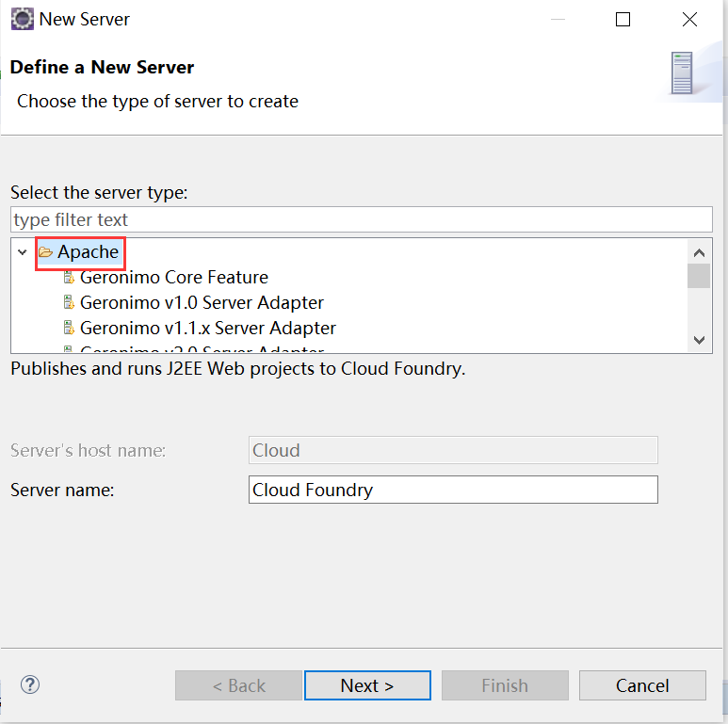Click the Cancel button
Image resolution: width=728 pixels, height=724 pixels.
[642, 685]
